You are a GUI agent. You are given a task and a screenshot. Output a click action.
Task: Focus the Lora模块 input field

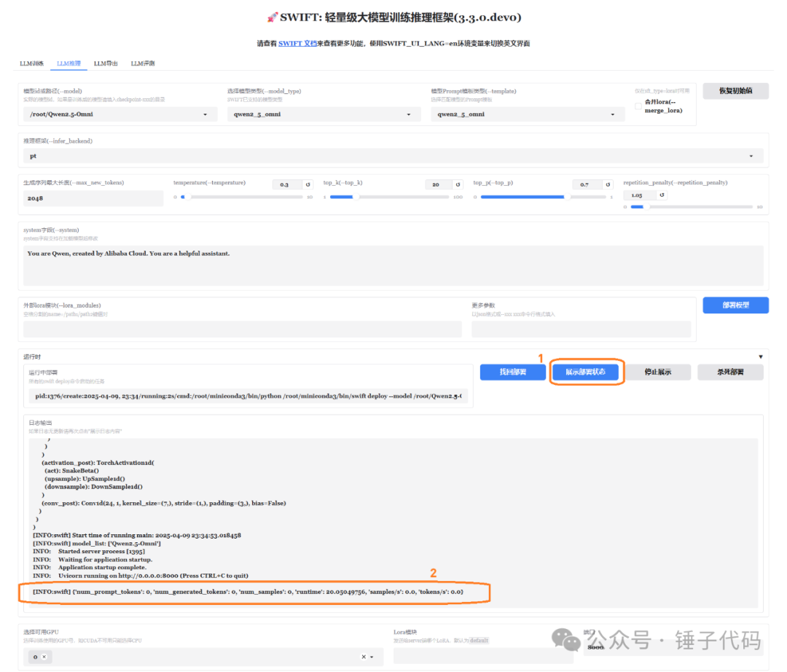click(483, 656)
